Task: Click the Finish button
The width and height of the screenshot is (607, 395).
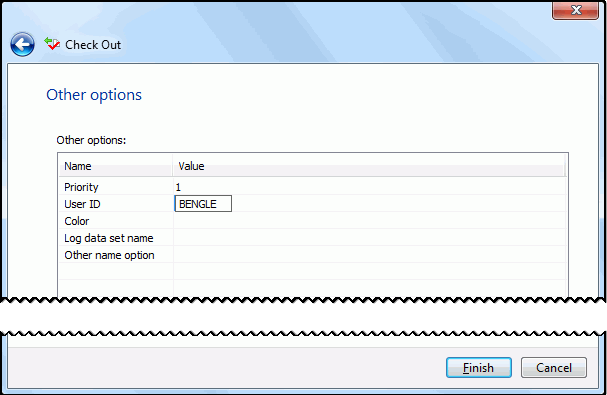Action: [x=479, y=368]
